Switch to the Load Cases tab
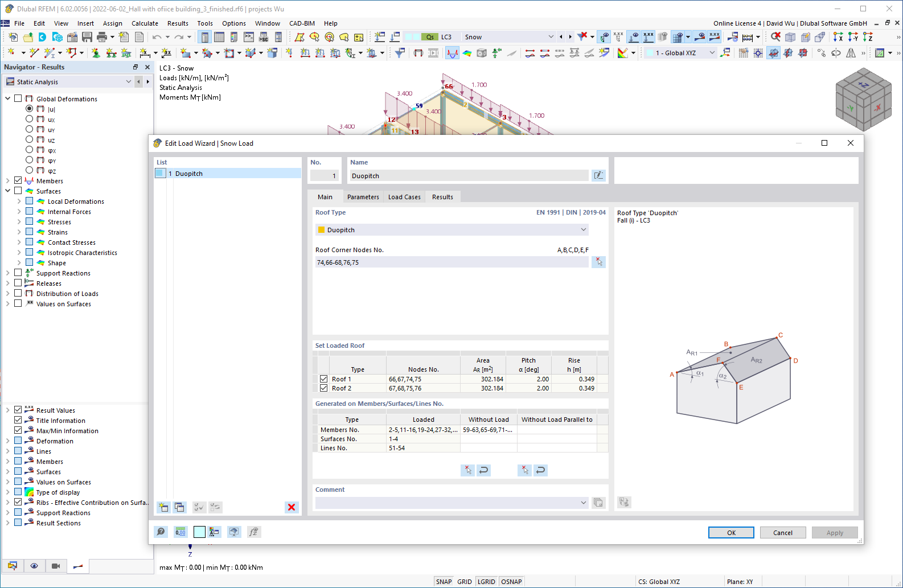 [x=404, y=197]
